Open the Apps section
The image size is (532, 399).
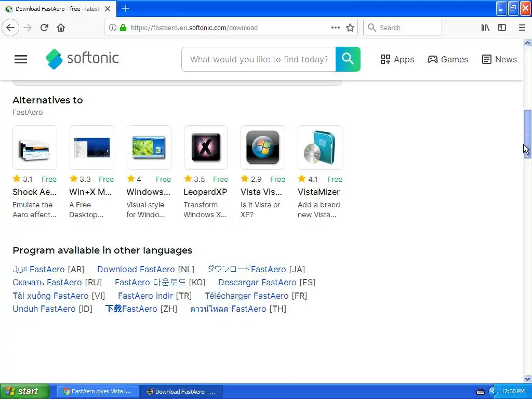click(397, 59)
